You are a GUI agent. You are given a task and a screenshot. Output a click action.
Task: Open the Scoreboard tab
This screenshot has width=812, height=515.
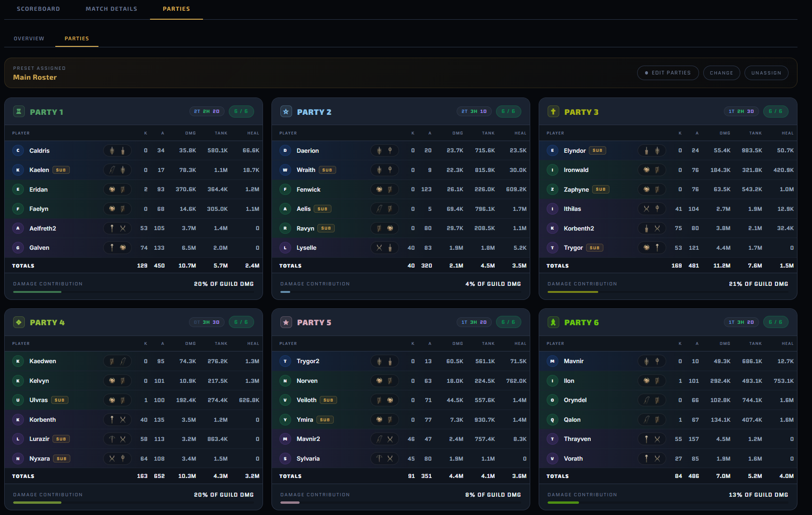tap(38, 9)
